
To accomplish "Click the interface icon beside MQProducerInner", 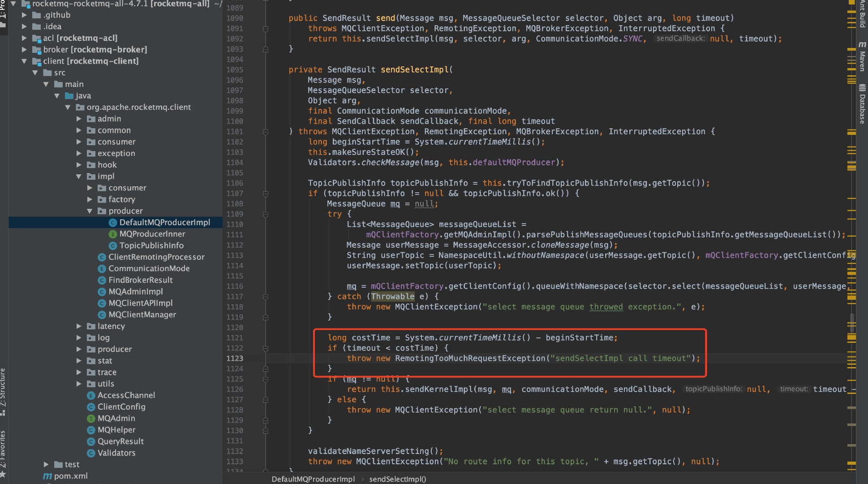I will pyautogui.click(x=112, y=234).
